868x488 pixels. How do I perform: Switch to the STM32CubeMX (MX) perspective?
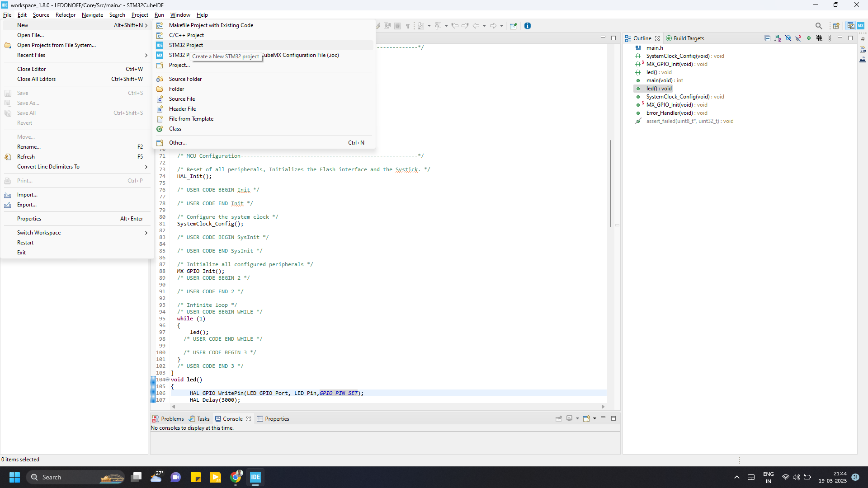(862, 26)
